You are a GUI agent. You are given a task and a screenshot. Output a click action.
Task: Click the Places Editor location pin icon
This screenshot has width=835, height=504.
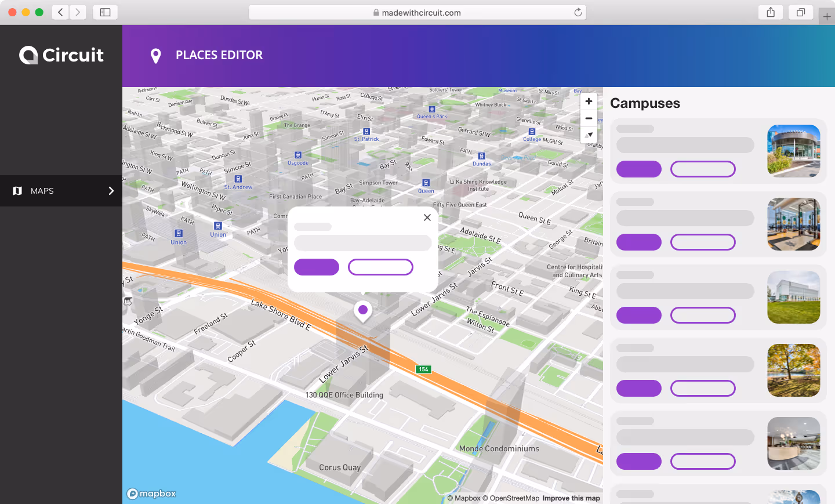tap(155, 56)
